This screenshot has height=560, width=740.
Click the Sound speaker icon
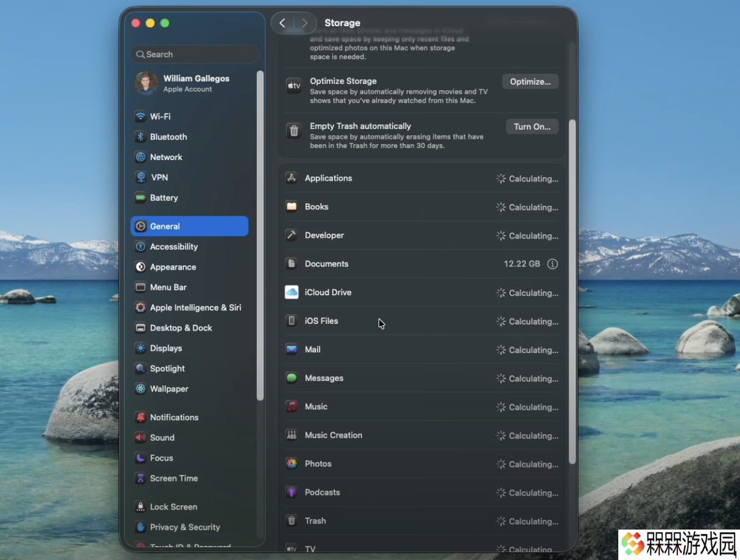coord(141,438)
